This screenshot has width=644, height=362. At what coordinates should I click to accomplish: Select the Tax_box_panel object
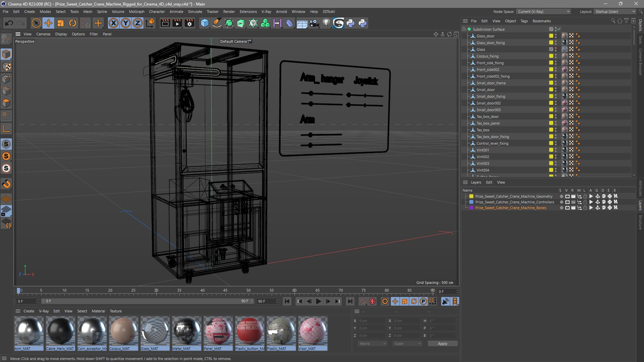coord(488,123)
